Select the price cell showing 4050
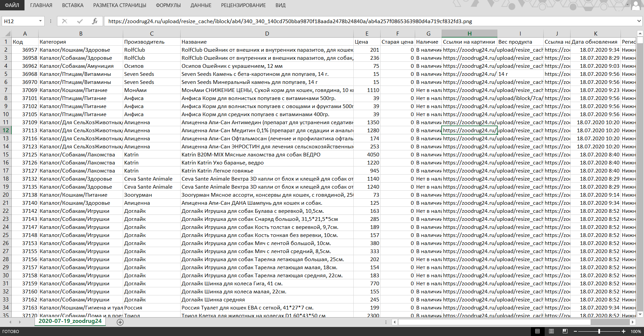The image size is (644, 336). click(x=367, y=154)
